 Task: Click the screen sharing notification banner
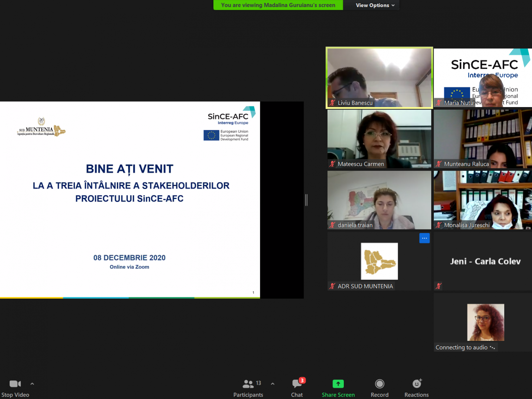click(278, 5)
